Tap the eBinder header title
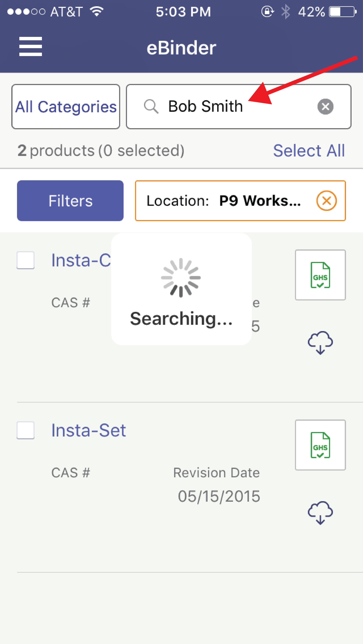The height and width of the screenshot is (644, 363). (181, 48)
